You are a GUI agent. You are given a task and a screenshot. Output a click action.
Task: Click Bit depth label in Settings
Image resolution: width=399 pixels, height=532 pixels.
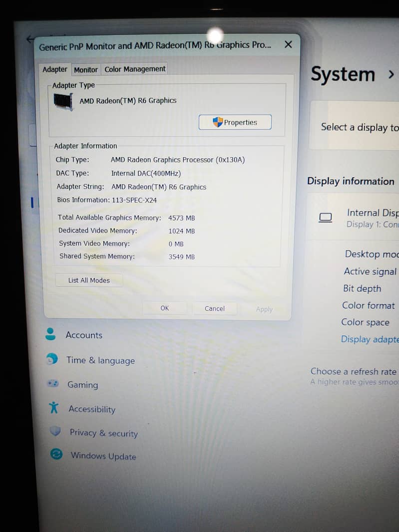(362, 289)
